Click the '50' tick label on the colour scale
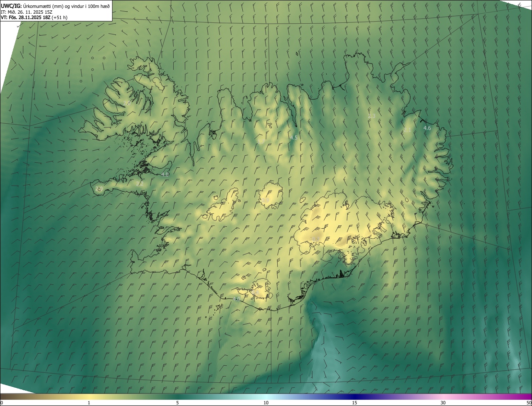The width and height of the screenshot is (532, 406). pyautogui.click(x=528, y=403)
